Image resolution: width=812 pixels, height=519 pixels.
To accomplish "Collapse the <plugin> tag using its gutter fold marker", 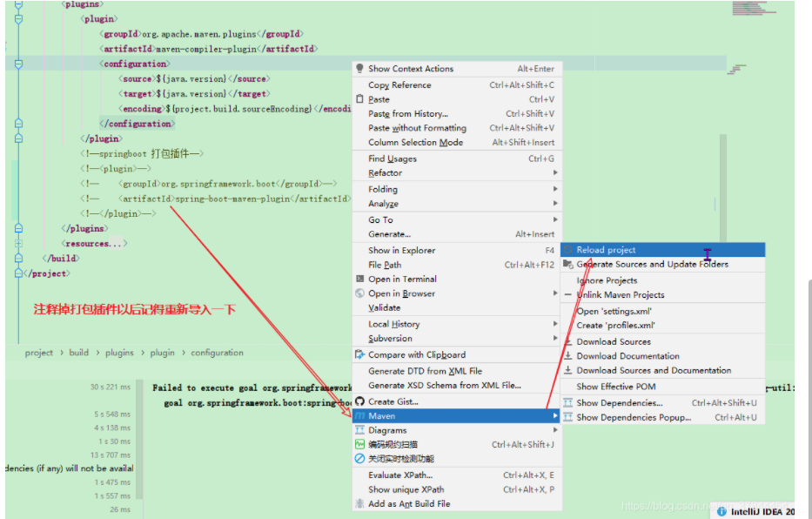I will (18, 19).
